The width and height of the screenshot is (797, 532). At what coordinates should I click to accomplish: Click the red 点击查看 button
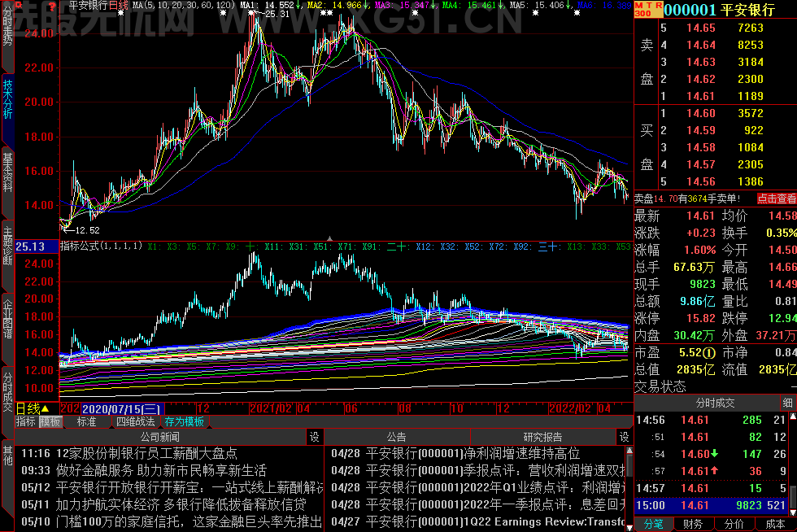[x=776, y=198]
